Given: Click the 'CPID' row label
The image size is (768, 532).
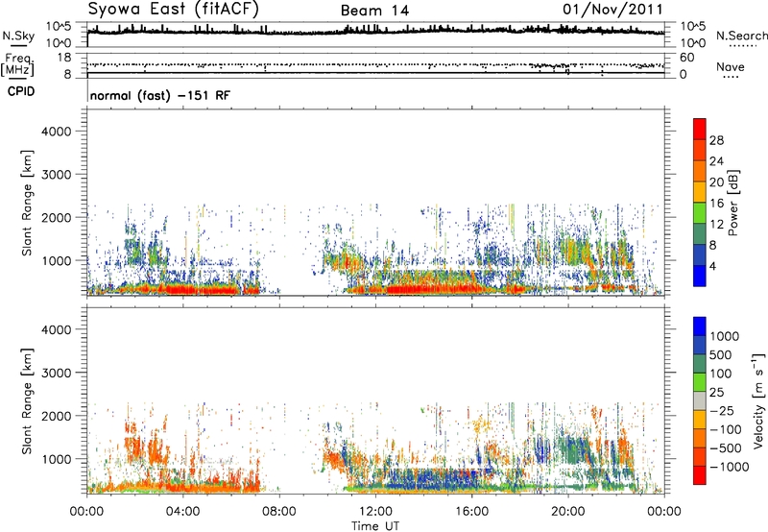Looking at the screenshot, I should click(21, 91).
